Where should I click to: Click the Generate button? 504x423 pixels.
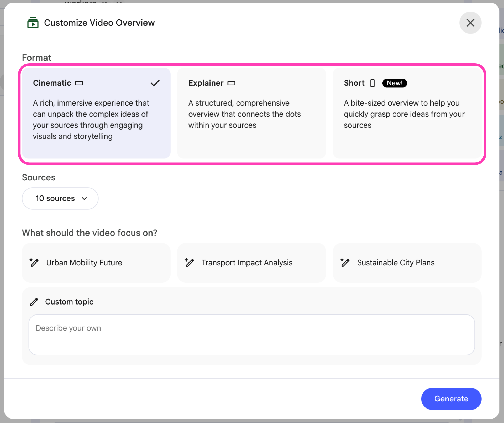click(451, 399)
